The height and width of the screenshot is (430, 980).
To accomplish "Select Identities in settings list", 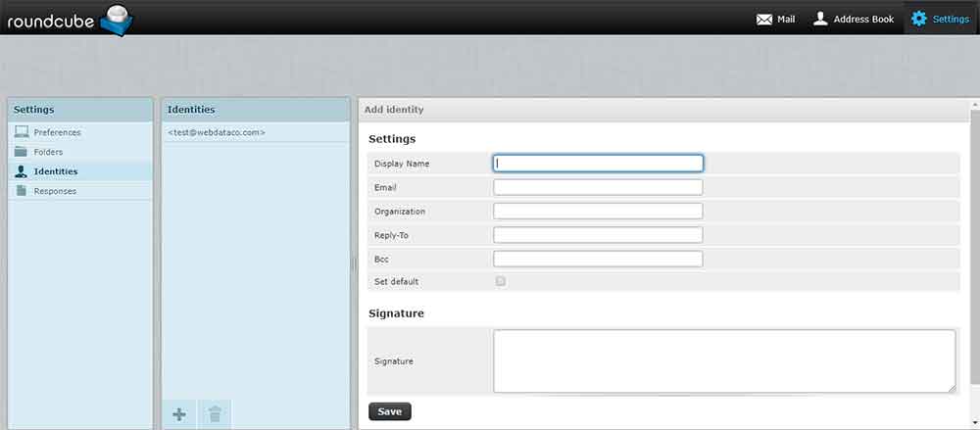I will click(x=55, y=171).
